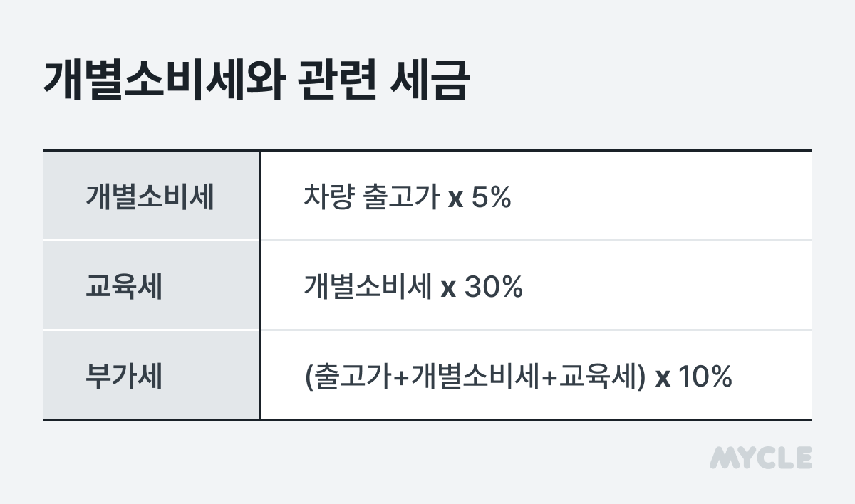Click the 30% rate value
Screen dimensions: 855x504
coord(494,288)
